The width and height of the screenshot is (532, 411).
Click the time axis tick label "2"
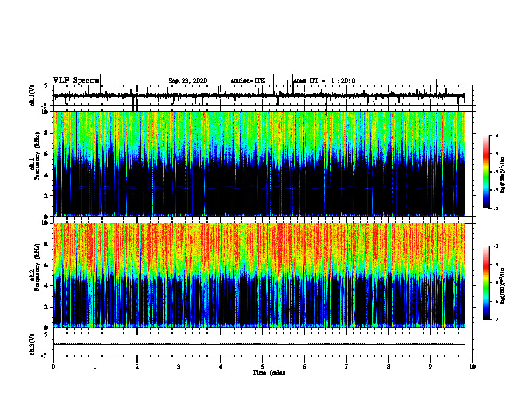pyautogui.click(x=137, y=367)
